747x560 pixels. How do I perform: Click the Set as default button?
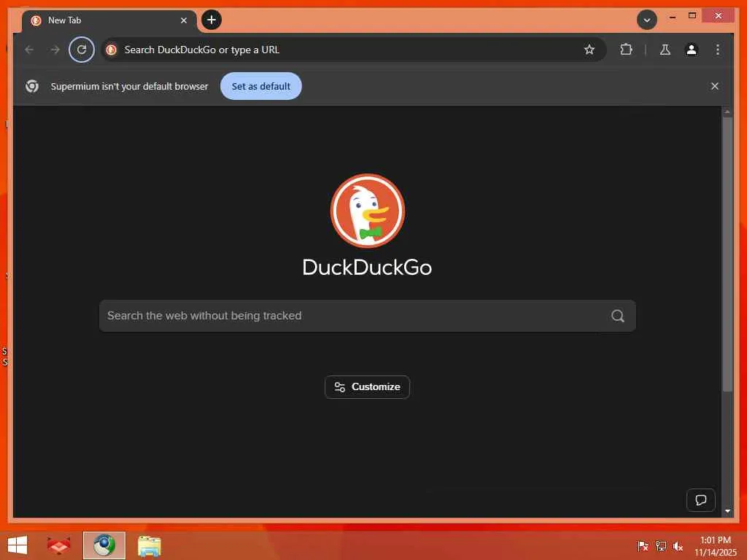(x=261, y=86)
